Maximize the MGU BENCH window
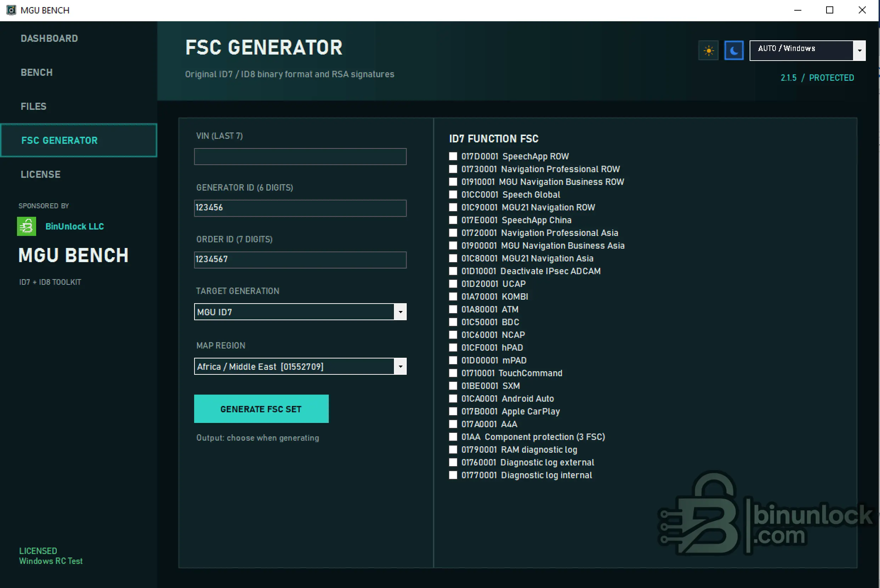Image resolution: width=880 pixels, height=588 pixels. 830,10
